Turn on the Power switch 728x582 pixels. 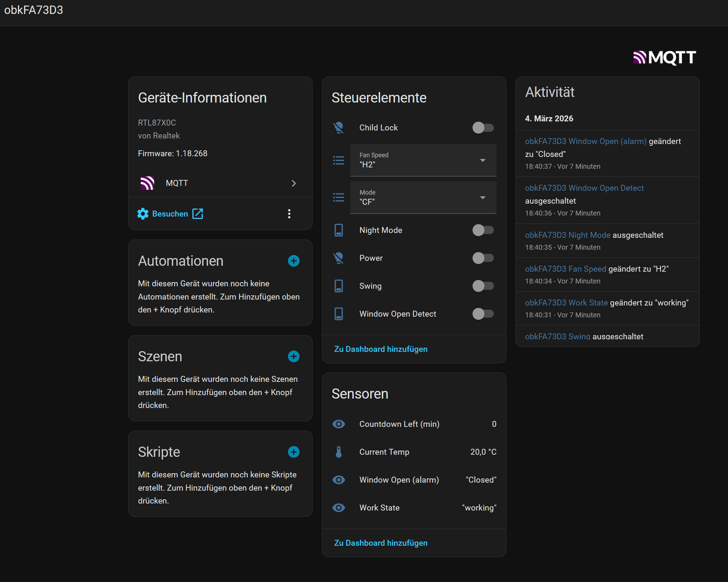[x=483, y=258]
